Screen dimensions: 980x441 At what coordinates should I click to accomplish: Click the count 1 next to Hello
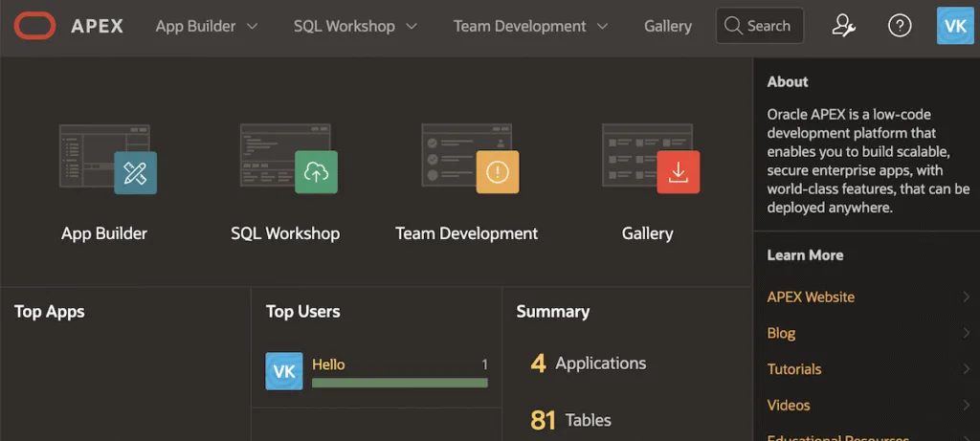coord(484,364)
